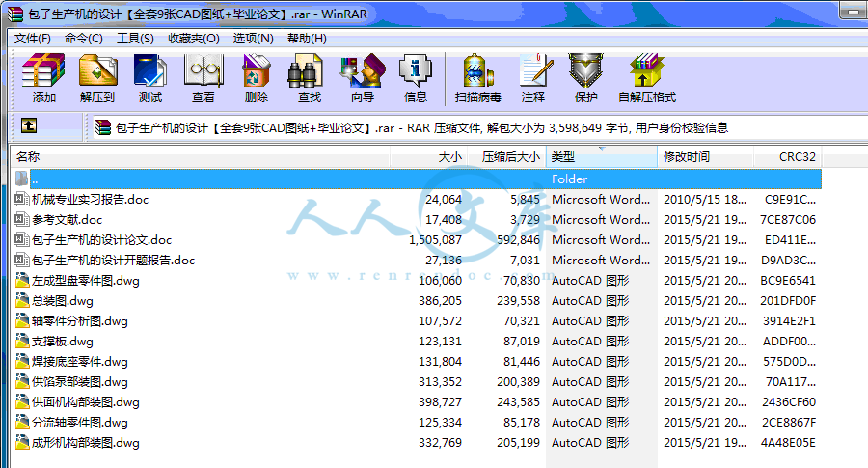This screenshot has width=868, height=468.
Task: Click CRC32 value 4A48E05E
Action: tap(788, 443)
